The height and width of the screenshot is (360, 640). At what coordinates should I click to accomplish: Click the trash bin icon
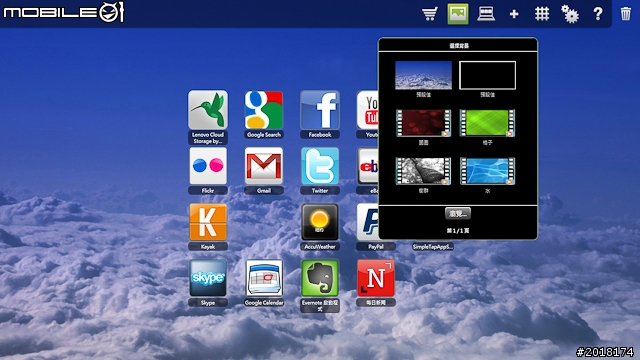pos(626,14)
